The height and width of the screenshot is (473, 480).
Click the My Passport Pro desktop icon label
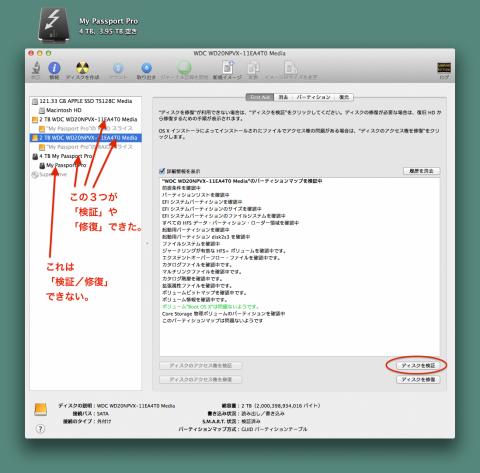pyautogui.click(x=109, y=21)
